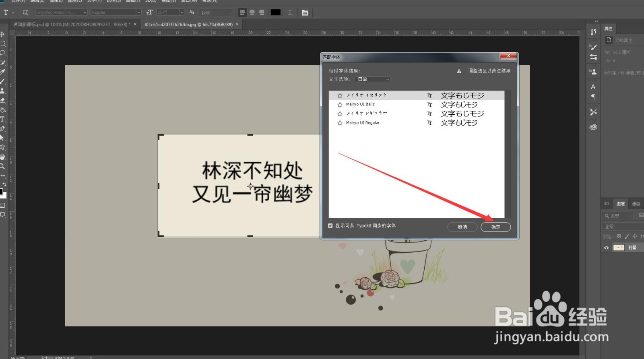Select the Quick Selection tool
644x359 pixels.
2,62
